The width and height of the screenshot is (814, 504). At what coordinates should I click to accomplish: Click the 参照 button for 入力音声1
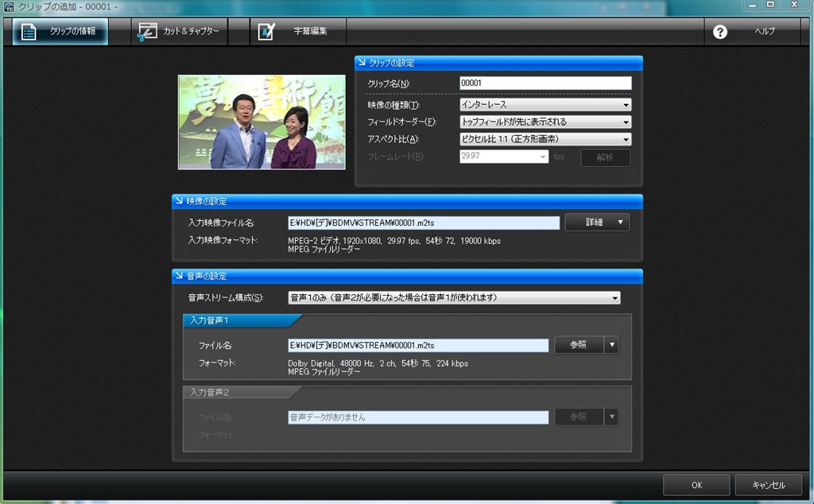(579, 345)
